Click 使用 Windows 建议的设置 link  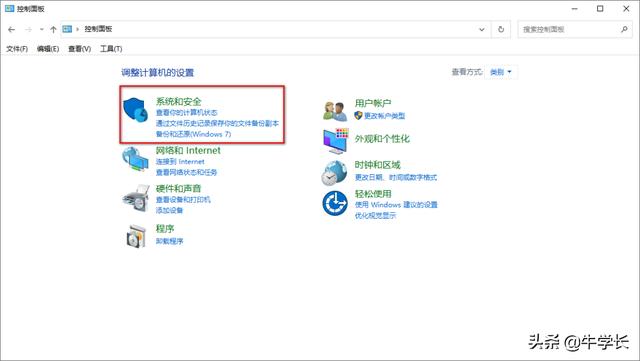(396, 204)
